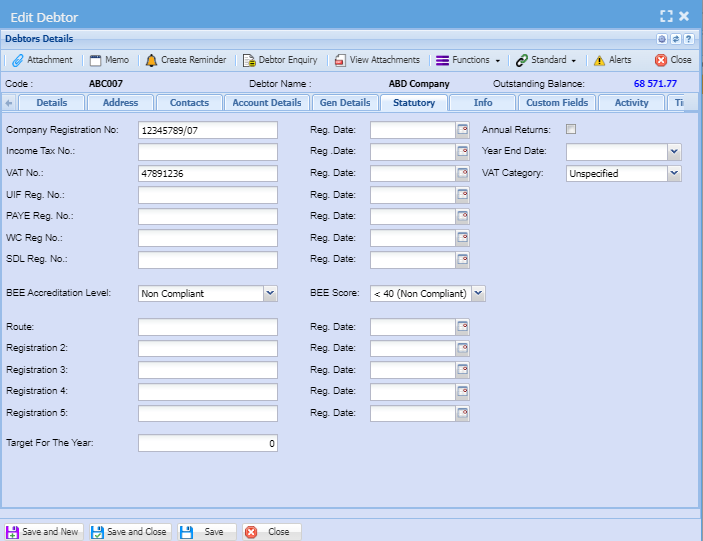Expand BEE Accreditation Level dropdown
The width and height of the screenshot is (703, 541).
pos(270,293)
